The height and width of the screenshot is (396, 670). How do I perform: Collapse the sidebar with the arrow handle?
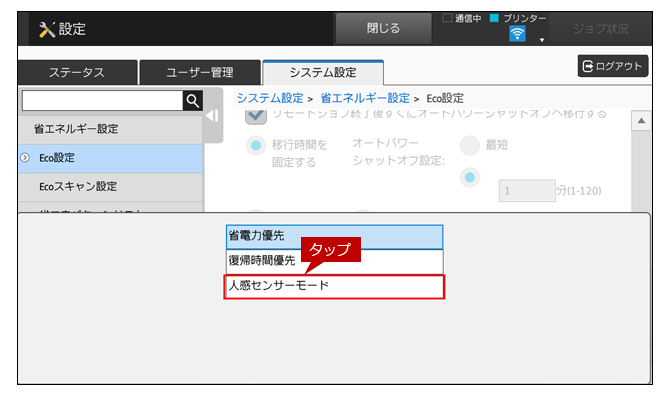[x=212, y=116]
